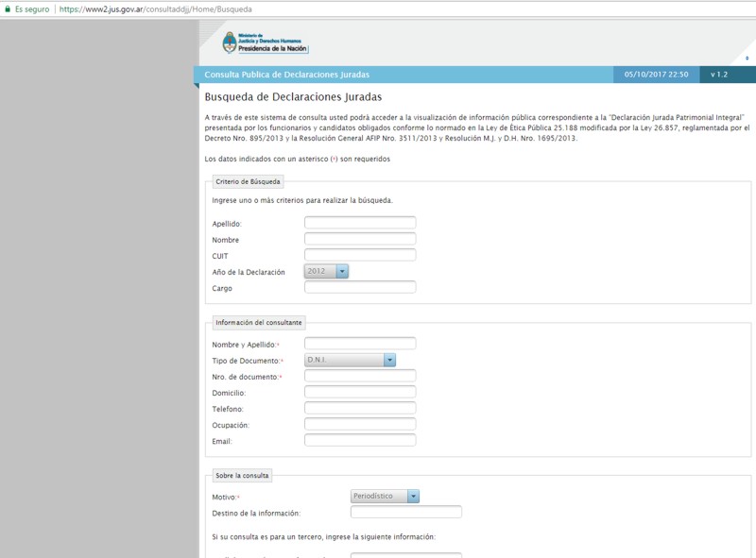Viewport: 756px width, 558px height.
Task: Click the Ministerio de Justicia logo
Action: 266,42
